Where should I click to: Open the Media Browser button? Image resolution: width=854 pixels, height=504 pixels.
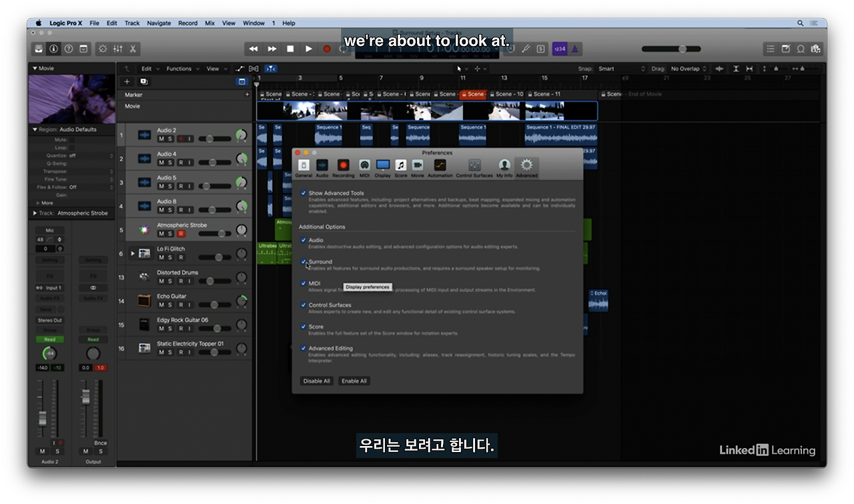tap(815, 49)
